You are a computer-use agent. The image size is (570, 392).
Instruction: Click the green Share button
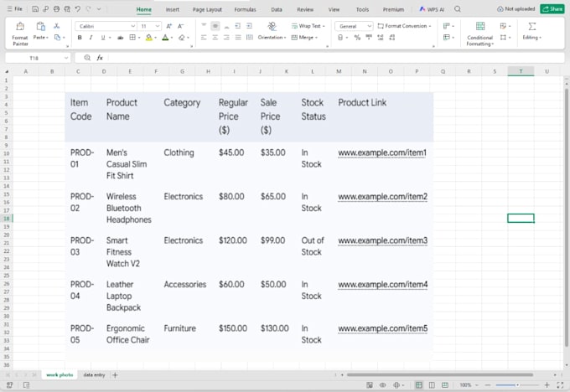(552, 9)
